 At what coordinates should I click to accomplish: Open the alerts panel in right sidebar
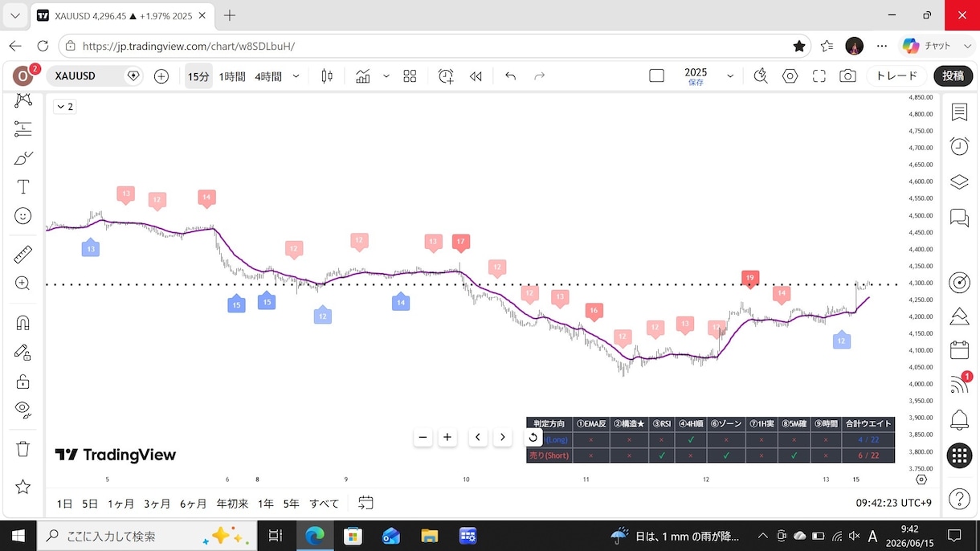click(959, 146)
